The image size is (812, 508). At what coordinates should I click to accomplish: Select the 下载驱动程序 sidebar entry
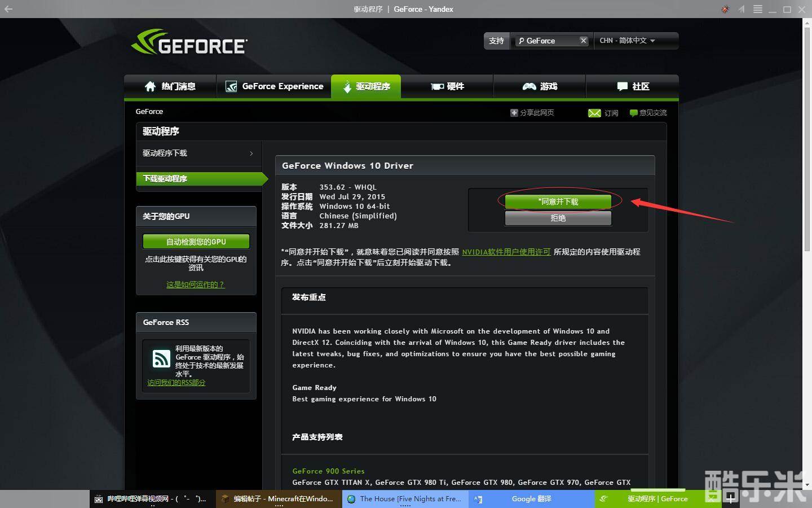point(198,178)
